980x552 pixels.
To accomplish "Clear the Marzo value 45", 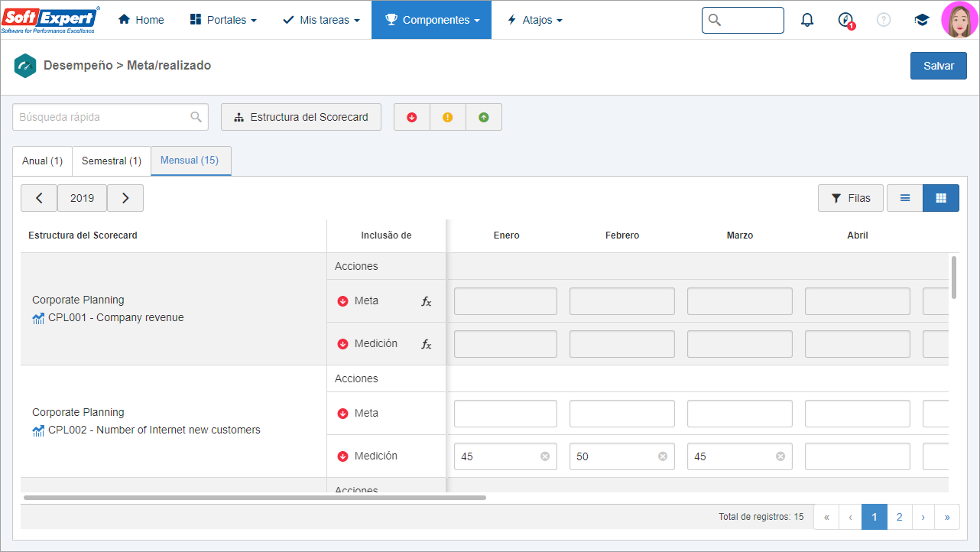I will (780, 456).
